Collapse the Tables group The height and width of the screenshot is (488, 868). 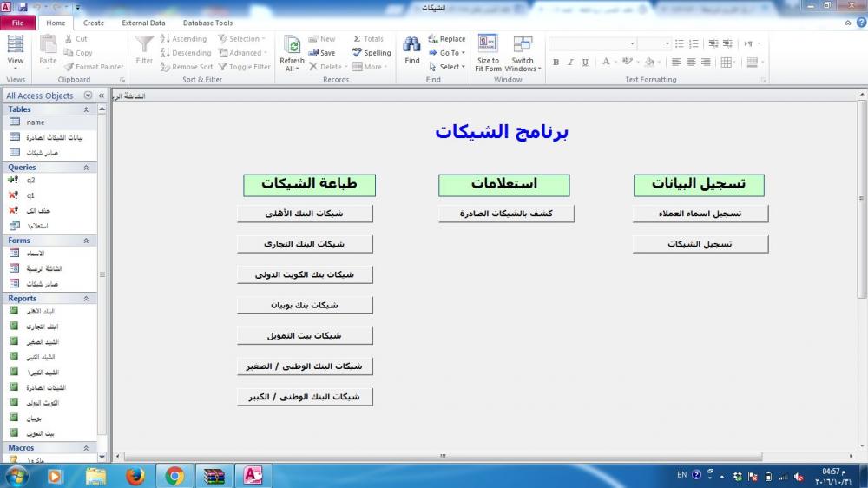tap(86, 109)
